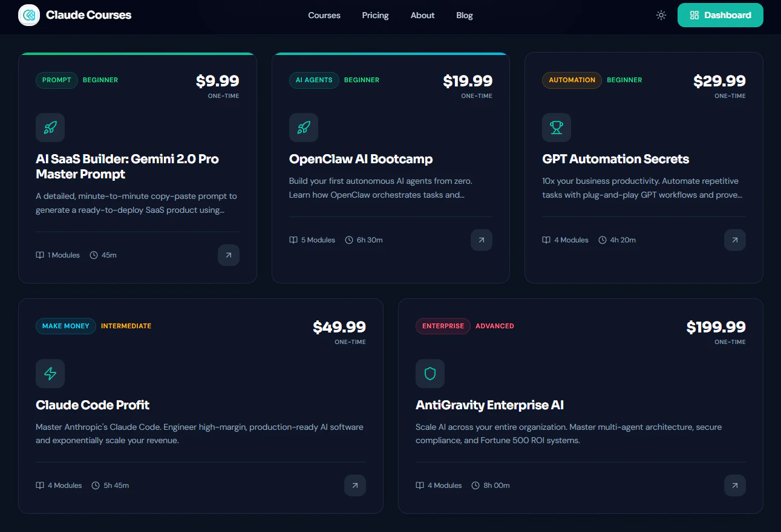Click the 6h 30m duration text
Screen dimensions: 781x532
pos(370,240)
